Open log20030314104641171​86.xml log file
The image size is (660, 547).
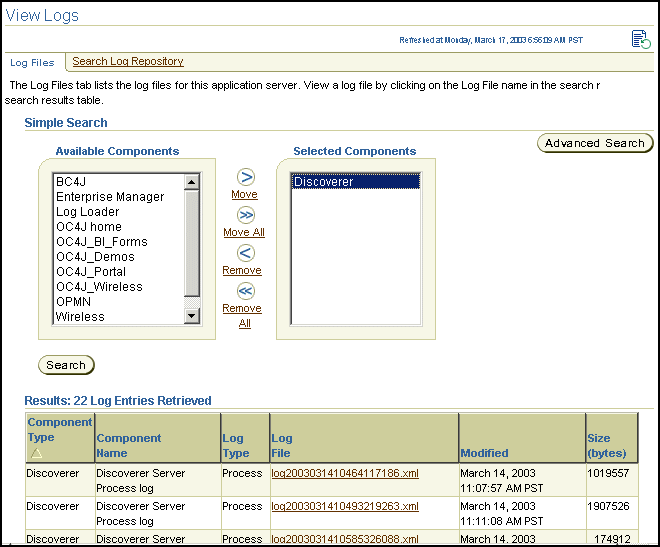click(345, 473)
